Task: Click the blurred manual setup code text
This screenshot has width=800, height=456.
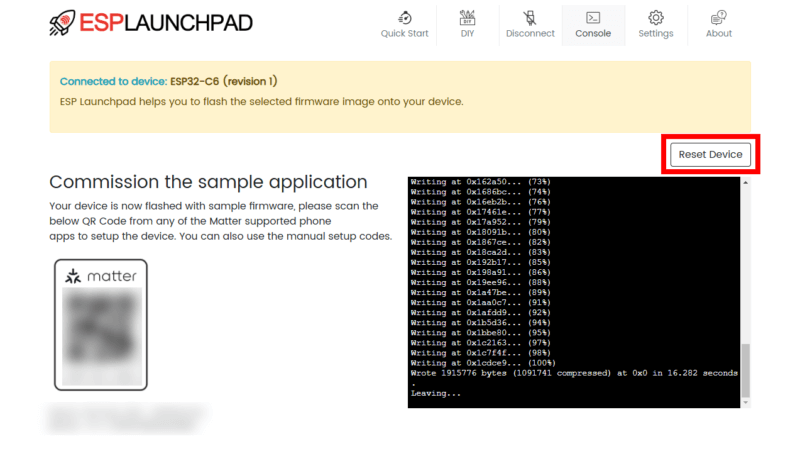Action: point(125,418)
